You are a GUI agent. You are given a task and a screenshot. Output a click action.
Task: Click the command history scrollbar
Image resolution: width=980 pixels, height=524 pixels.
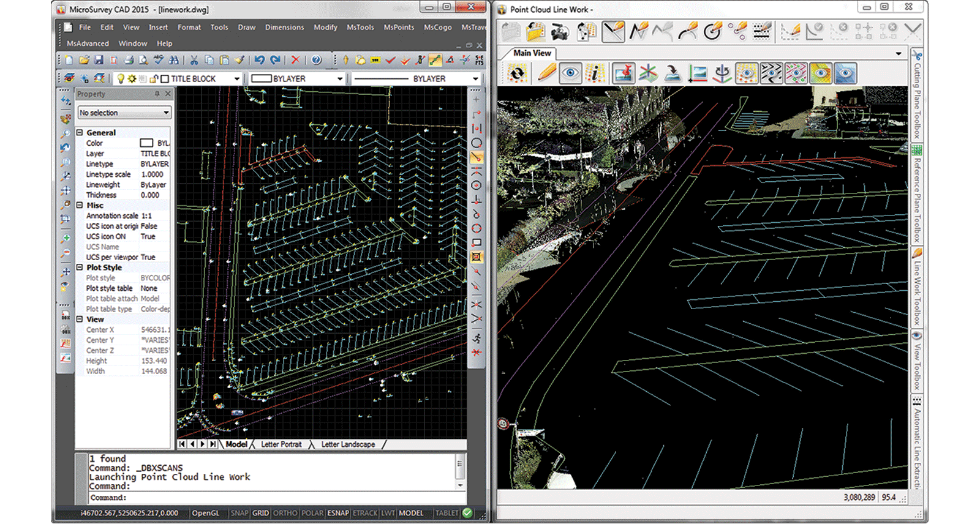coord(460,471)
